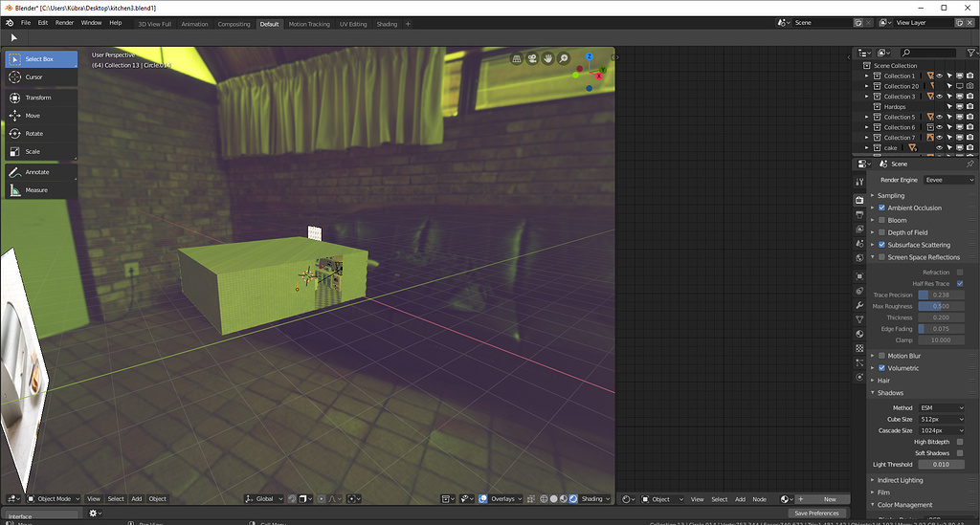Open the Output properties tab
This screenshot has width=980, height=525.
pyautogui.click(x=859, y=215)
